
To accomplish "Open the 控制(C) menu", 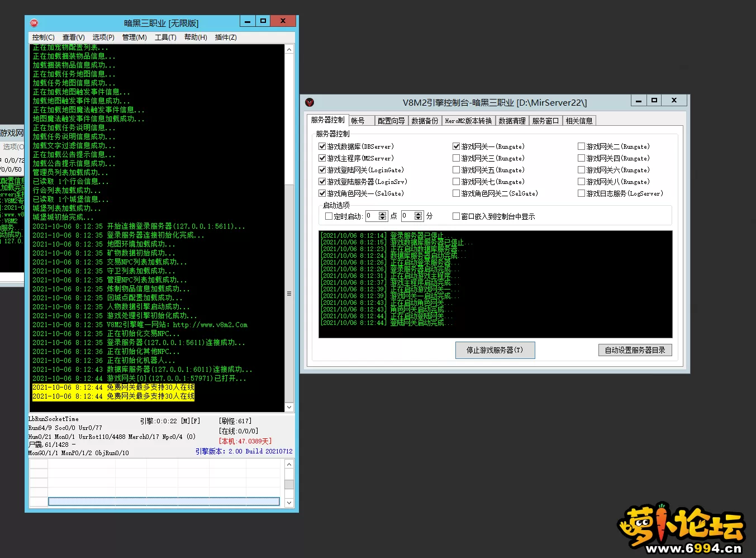I will pos(43,37).
